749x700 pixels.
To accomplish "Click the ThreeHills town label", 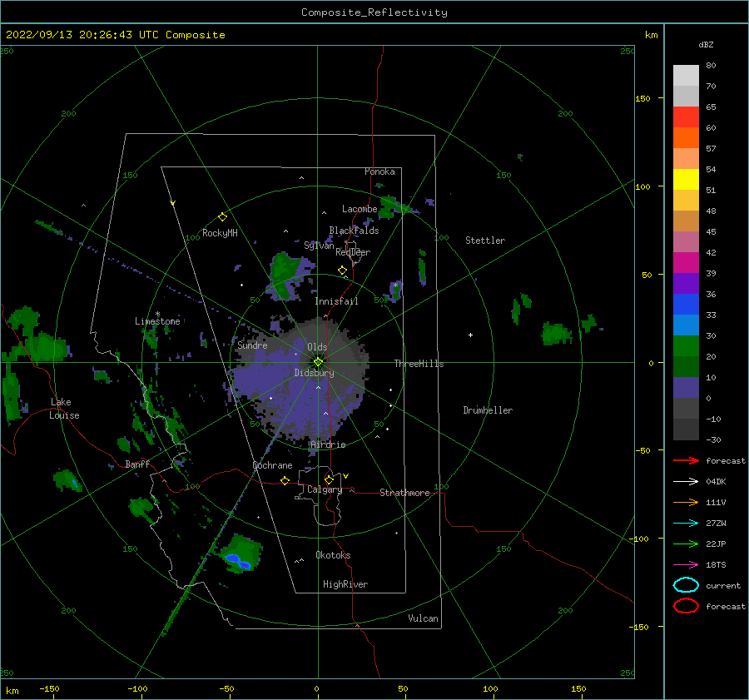I will [x=419, y=364].
